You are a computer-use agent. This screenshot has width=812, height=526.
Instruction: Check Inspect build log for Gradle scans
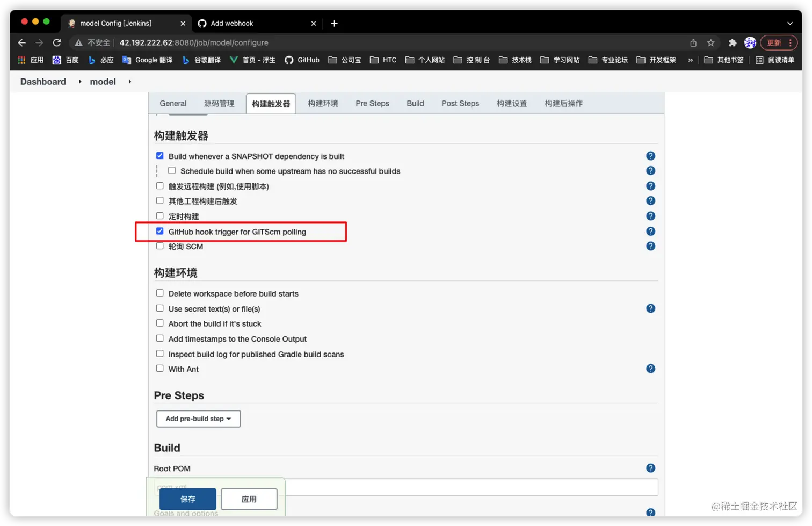point(160,354)
